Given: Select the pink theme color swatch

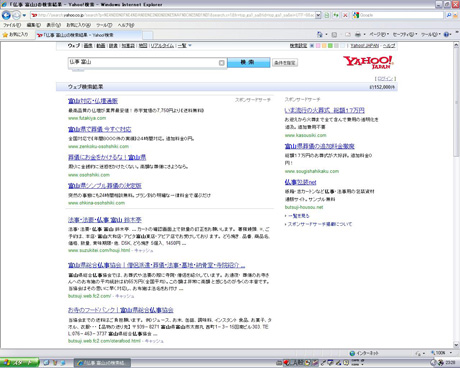Looking at the screenshot, I should pos(318,46).
